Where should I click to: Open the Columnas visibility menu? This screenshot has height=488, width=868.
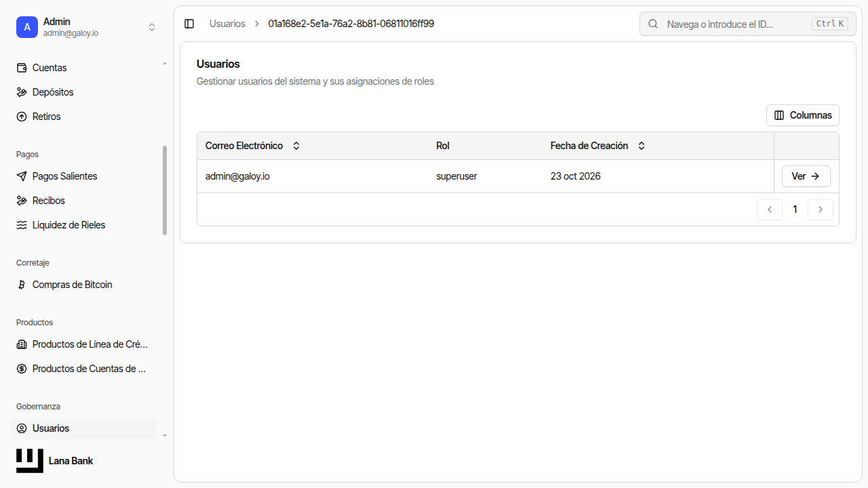click(803, 115)
